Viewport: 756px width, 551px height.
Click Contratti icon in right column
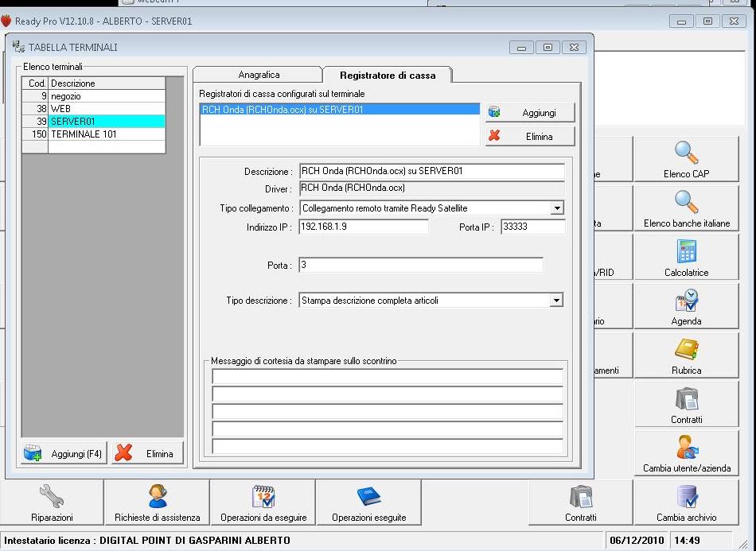686,399
